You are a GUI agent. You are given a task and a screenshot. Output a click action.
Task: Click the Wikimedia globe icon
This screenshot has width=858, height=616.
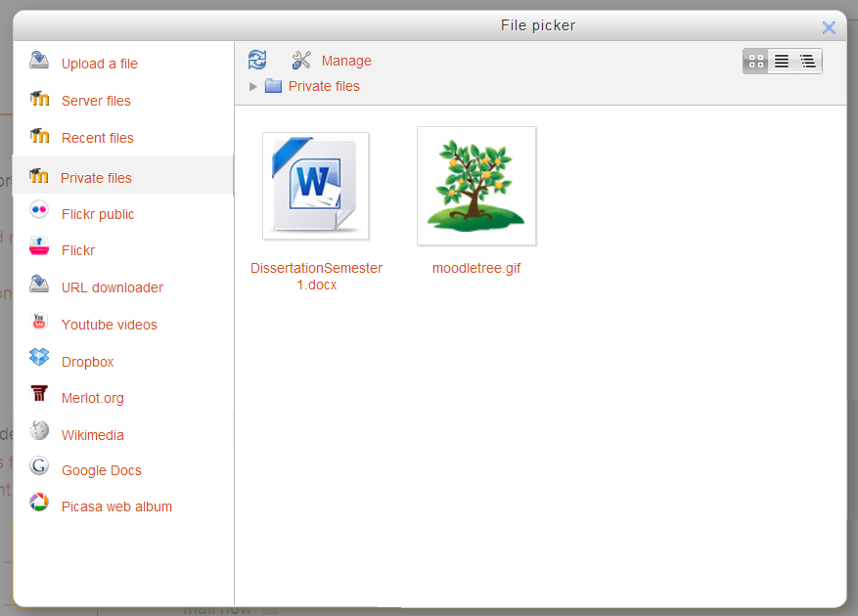coord(39,433)
